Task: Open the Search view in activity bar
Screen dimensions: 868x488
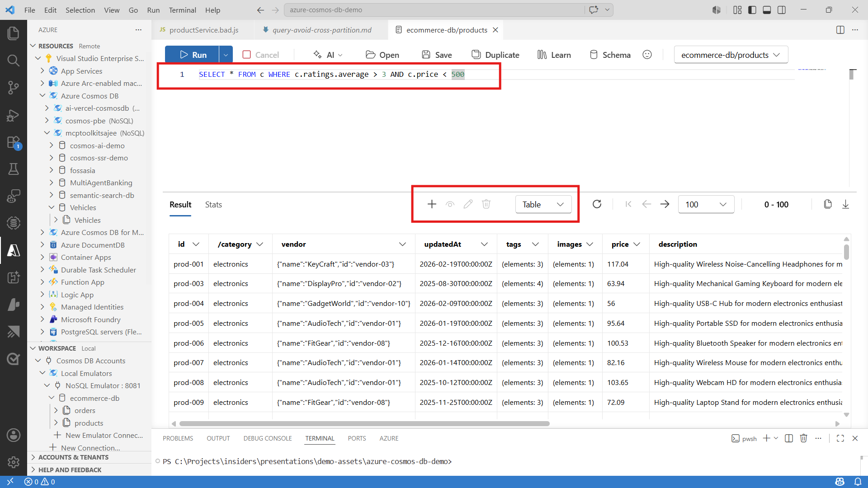Action: click(14, 60)
